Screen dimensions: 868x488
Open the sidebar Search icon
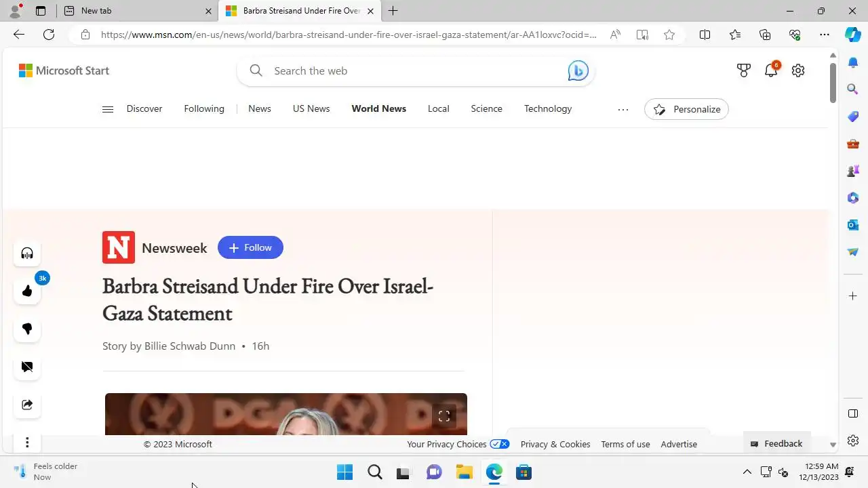pos(853,89)
